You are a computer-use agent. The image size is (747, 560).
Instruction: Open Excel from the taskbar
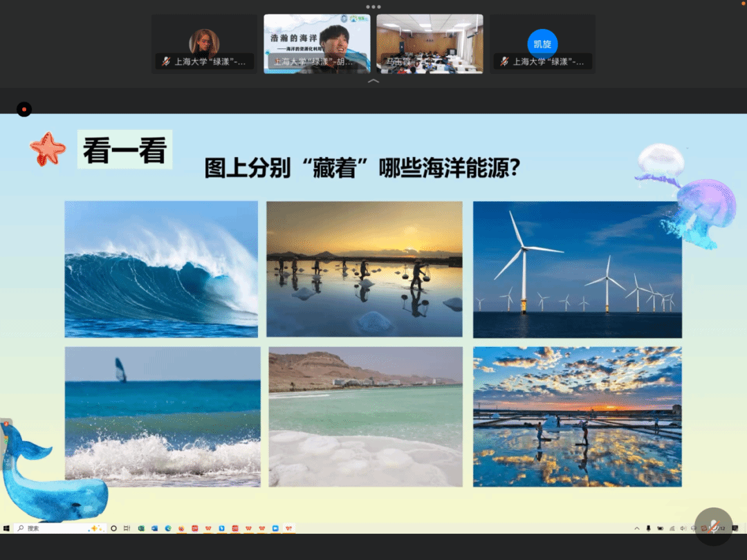click(141, 528)
